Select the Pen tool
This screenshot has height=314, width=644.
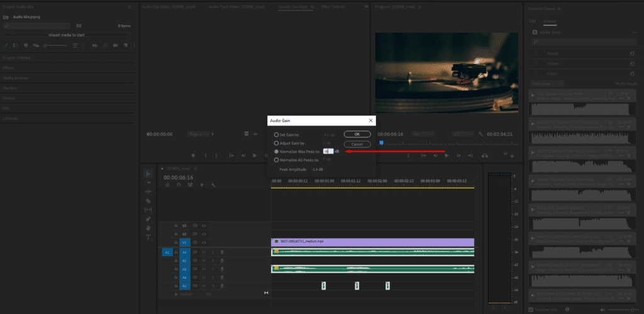point(148,219)
